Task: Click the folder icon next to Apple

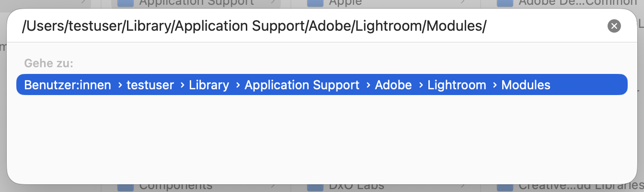Action: 315,3
